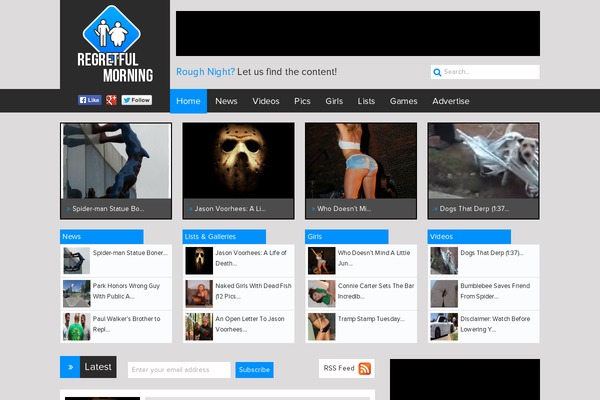The image size is (600, 400).
Task: Click thumbnail beside Tramp Stamp Tuesday
Action: (321, 327)
